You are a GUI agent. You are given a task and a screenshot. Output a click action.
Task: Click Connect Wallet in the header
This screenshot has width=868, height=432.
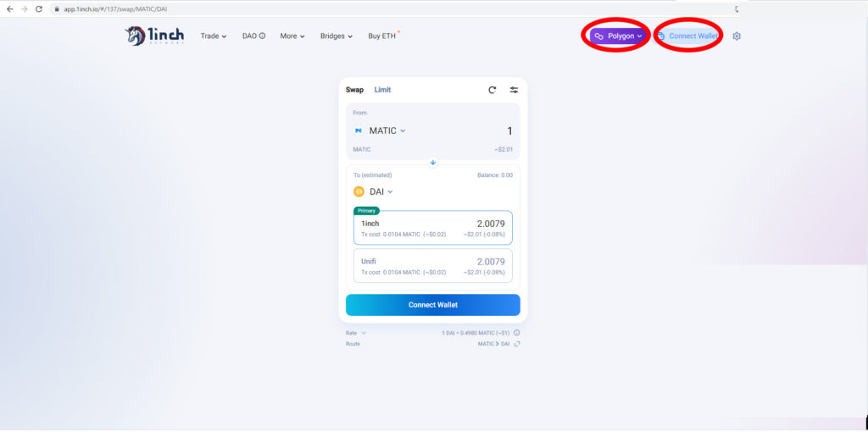point(687,36)
